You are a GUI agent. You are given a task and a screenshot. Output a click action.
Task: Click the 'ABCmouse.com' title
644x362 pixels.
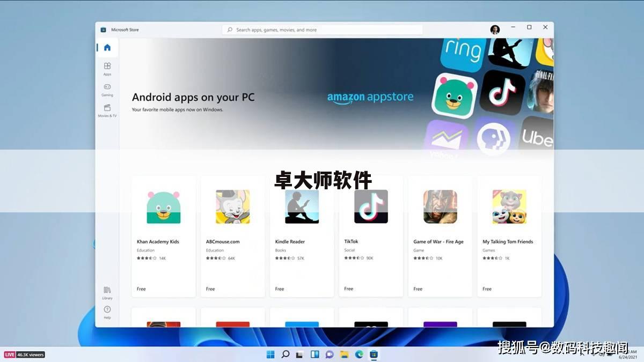(x=223, y=242)
